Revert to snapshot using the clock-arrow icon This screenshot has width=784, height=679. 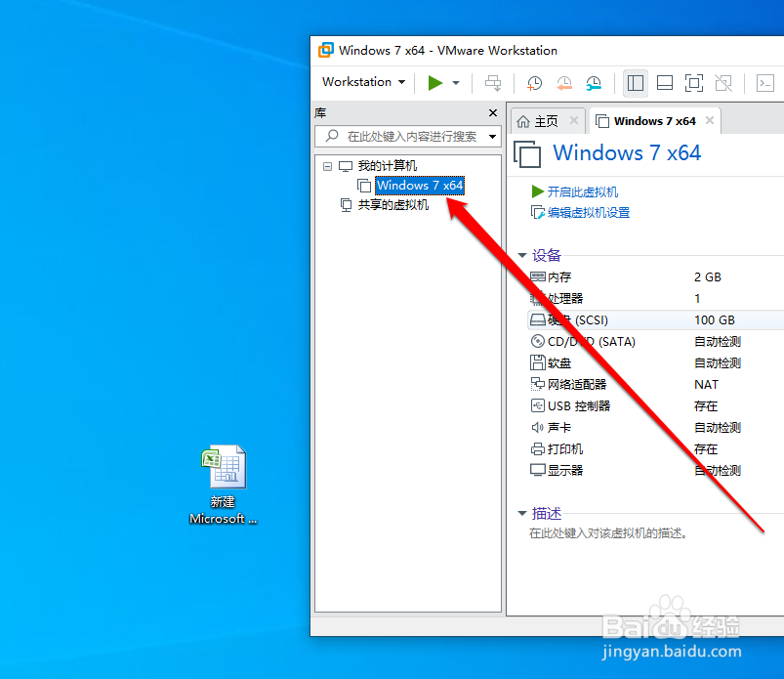click(564, 83)
